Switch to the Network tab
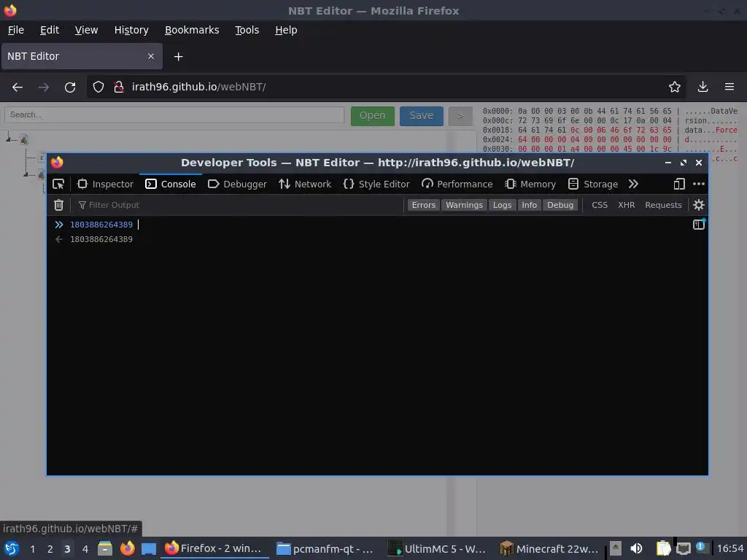Viewport: 747px width, 560px height. (305, 184)
